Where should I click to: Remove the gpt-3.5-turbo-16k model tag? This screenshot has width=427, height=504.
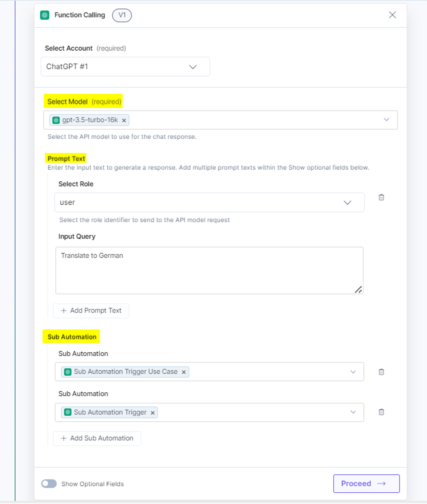point(124,120)
